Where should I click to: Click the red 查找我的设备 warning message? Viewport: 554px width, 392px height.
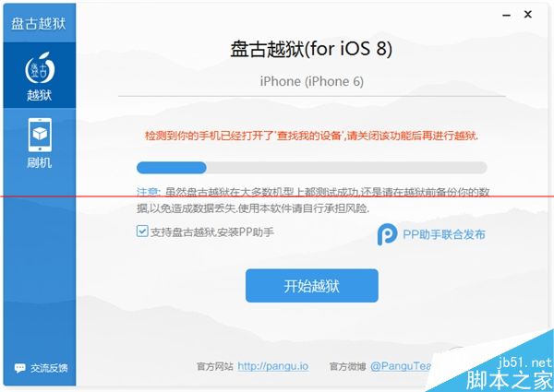(312, 136)
